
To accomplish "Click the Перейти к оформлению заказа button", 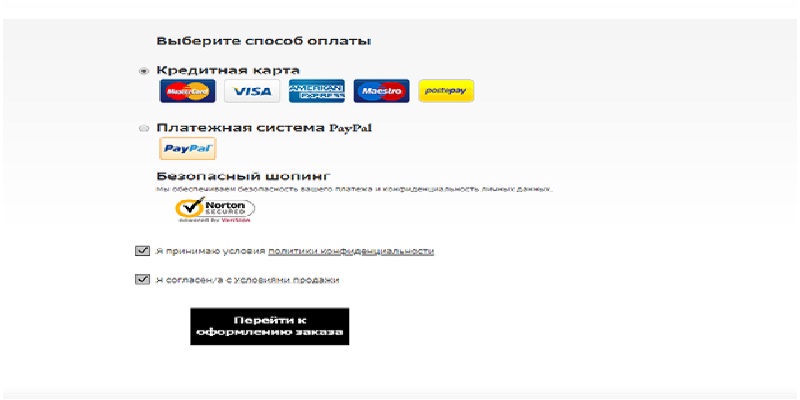I will tap(270, 327).
